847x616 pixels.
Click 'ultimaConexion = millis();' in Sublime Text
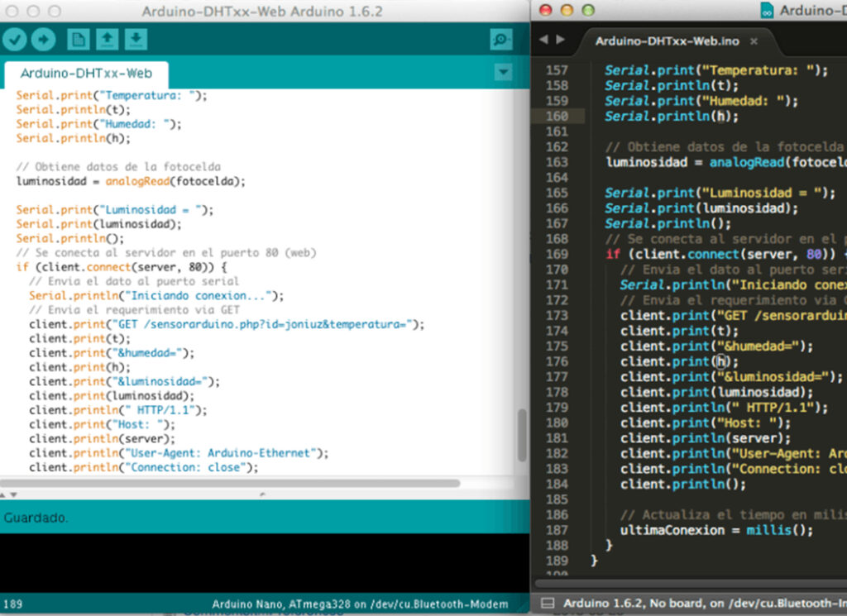[x=717, y=530]
